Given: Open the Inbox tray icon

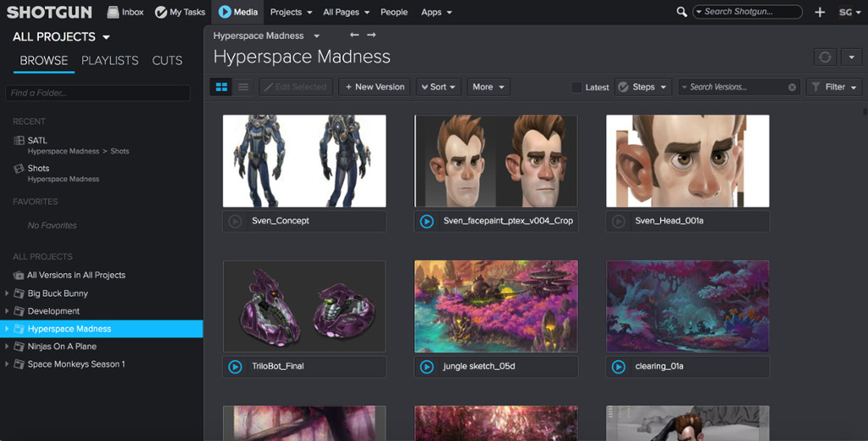Looking at the screenshot, I should (x=113, y=12).
